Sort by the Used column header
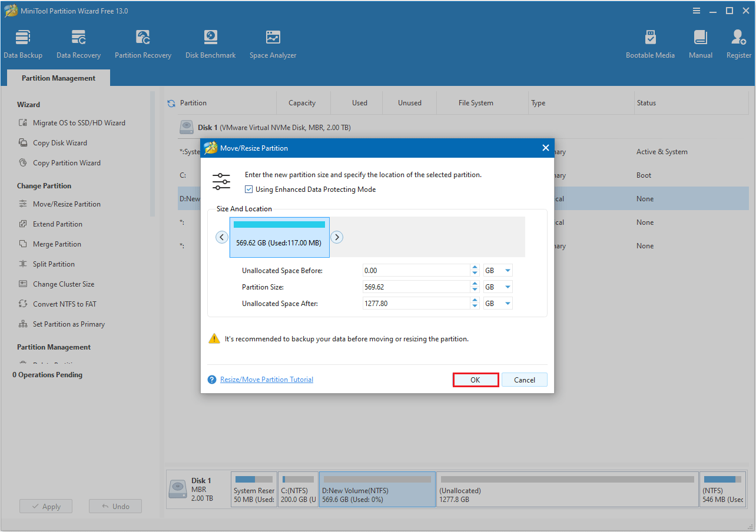This screenshot has height=532, width=756. coord(360,103)
